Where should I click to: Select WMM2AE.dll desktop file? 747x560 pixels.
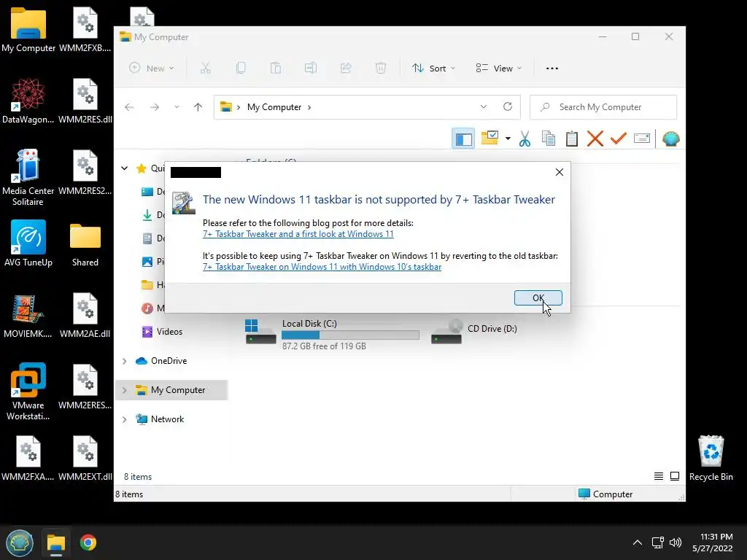[85, 315]
